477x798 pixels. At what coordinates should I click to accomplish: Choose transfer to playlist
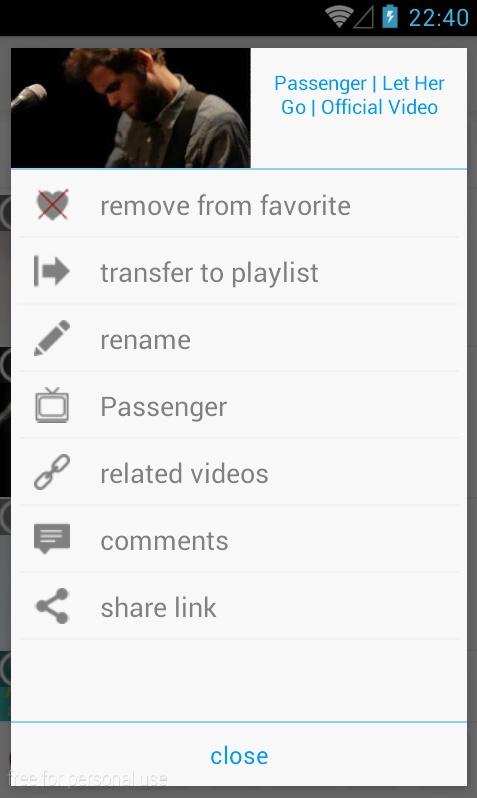pyautogui.click(x=239, y=272)
